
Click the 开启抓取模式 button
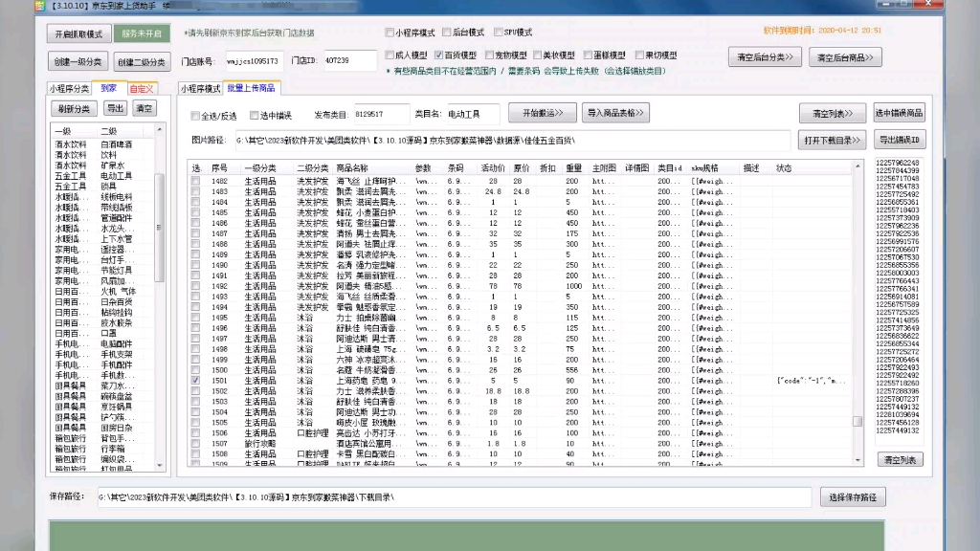click(x=81, y=33)
